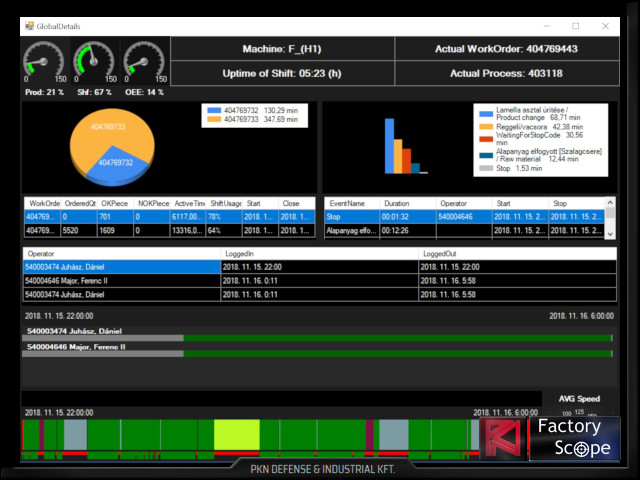This screenshot has width=640, height=480.
Task: Maximize the GlobalDetails window
Action: (576, 26)
